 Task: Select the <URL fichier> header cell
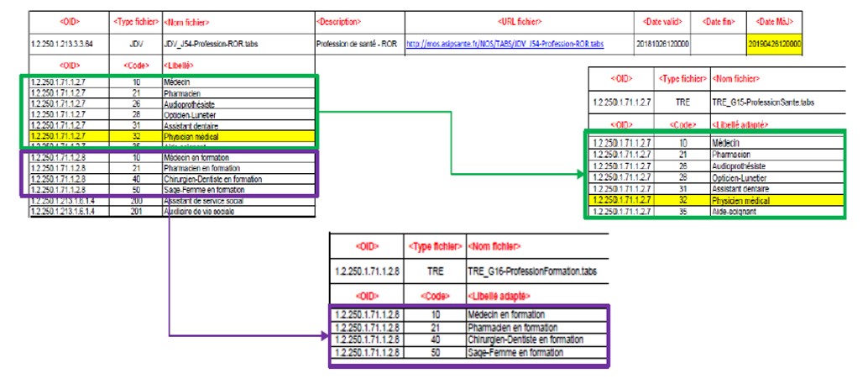[x=520, y=22]
